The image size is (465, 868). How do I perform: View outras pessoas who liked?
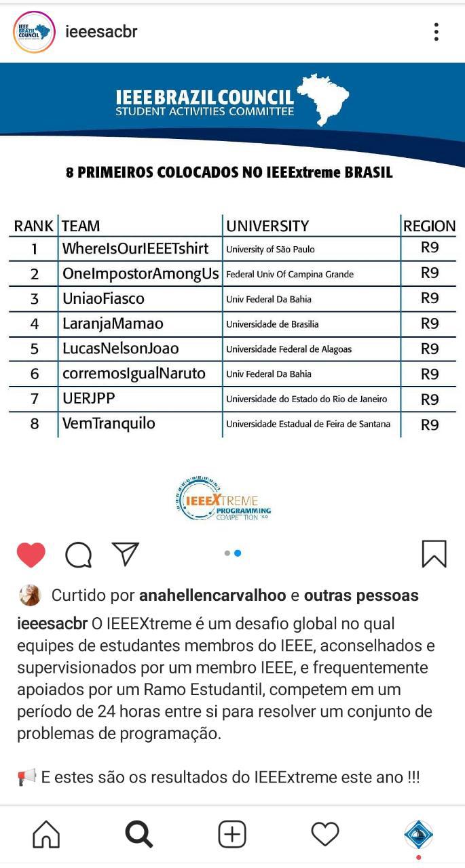(361, 595)
